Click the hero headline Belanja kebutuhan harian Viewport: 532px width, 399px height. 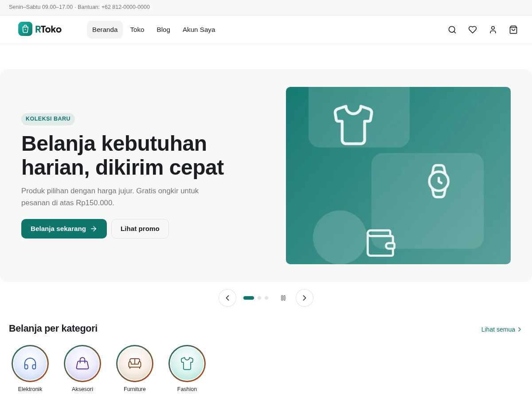123,155
